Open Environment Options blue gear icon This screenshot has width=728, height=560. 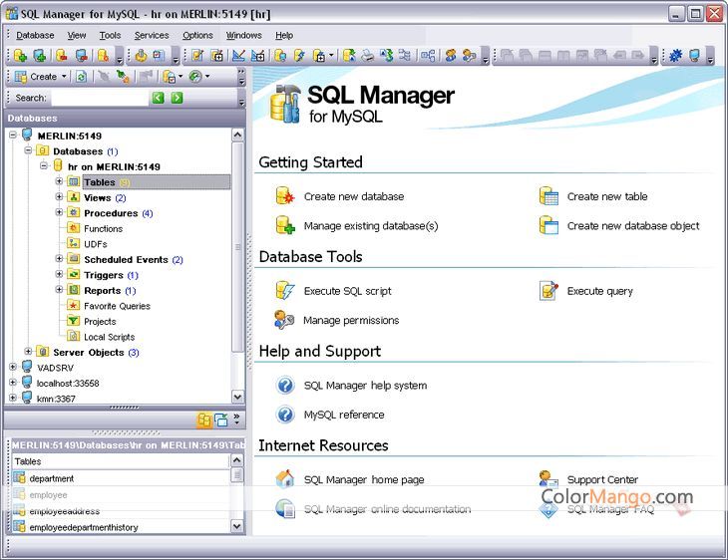click(675, 56)
